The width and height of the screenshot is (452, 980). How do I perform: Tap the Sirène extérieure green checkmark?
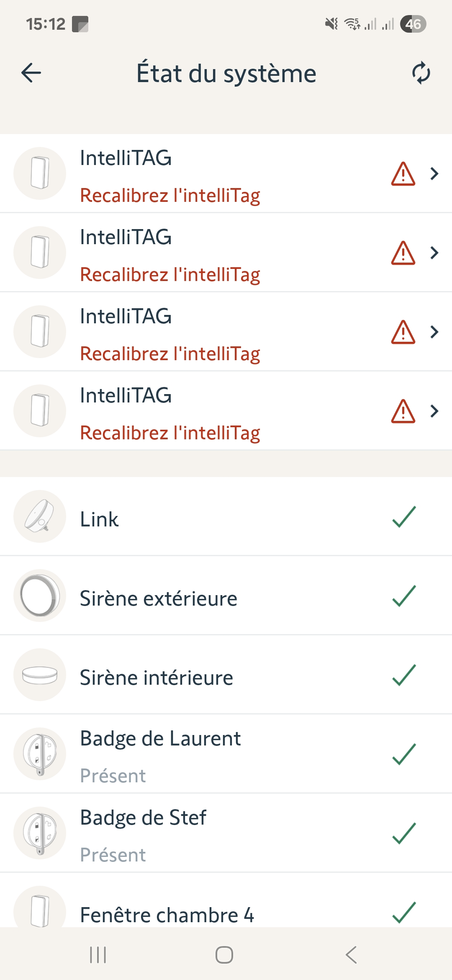(x=404, y=596)
